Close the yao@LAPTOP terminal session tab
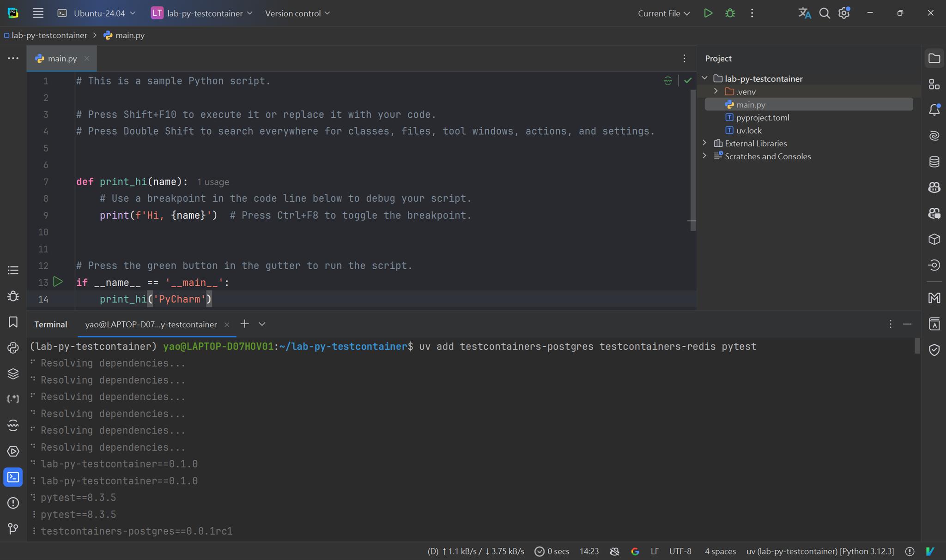Image resolution: width=946 pixels, height=560 pixels. click(227, 325)
